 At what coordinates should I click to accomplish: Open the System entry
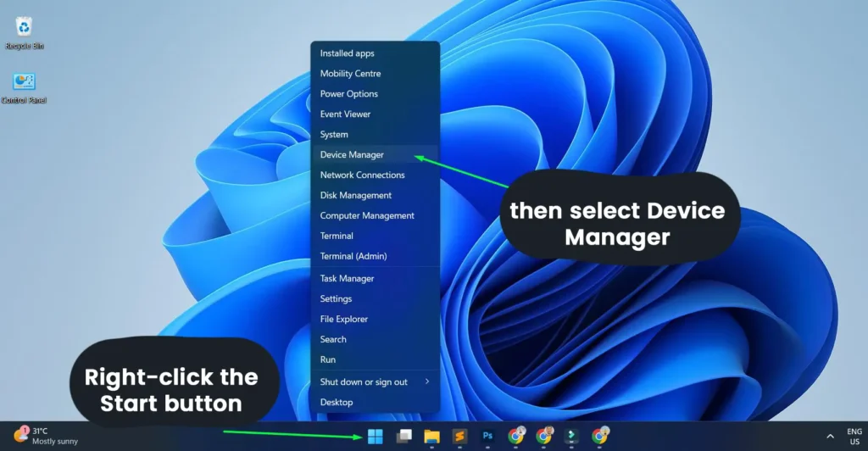[376, 135]
